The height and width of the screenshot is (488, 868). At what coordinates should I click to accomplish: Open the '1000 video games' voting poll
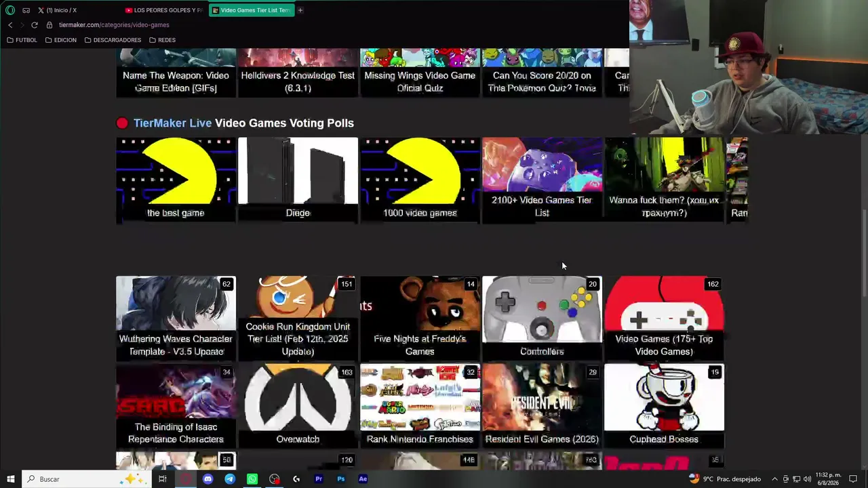(x=420, y=180)
